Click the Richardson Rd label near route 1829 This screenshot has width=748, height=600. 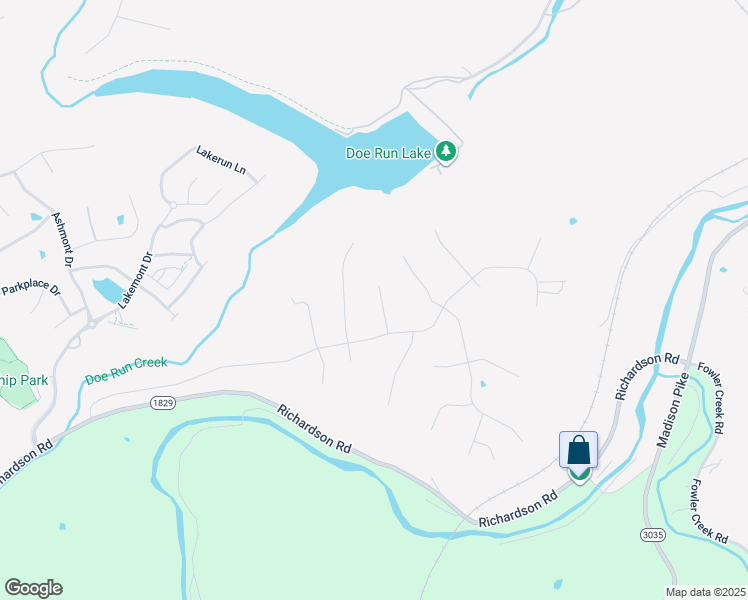coord(314,429)
